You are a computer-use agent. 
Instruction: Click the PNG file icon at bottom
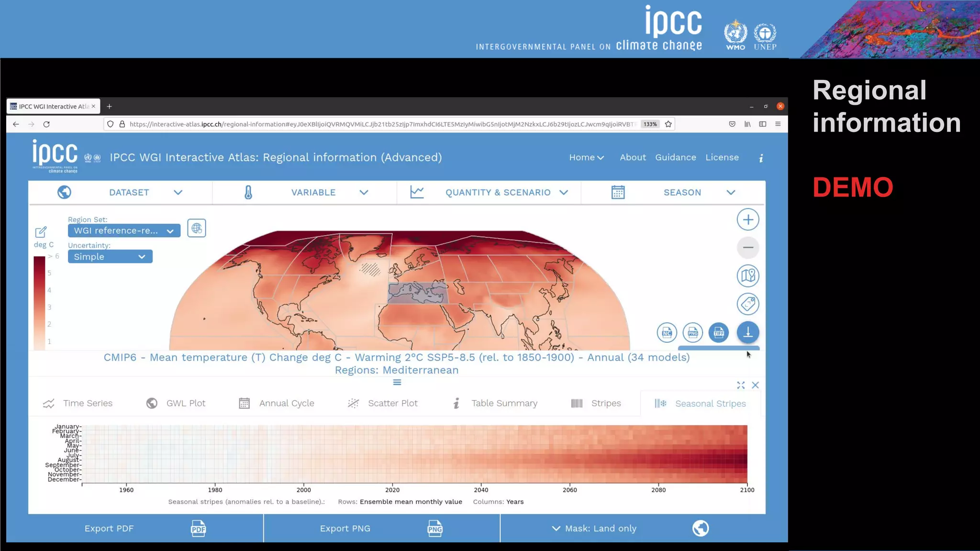tap(434, 529)
